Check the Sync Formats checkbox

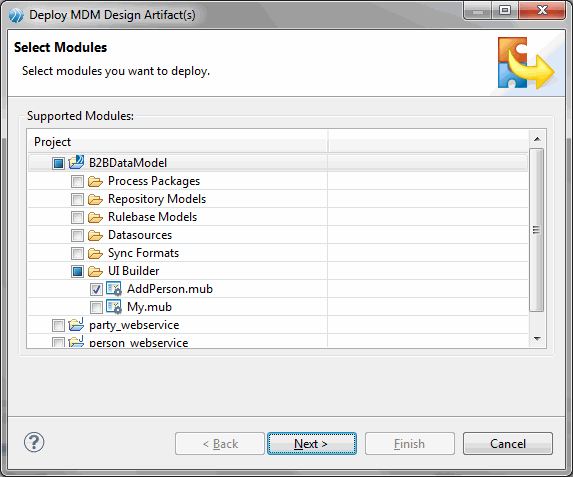tap(77, 253)
